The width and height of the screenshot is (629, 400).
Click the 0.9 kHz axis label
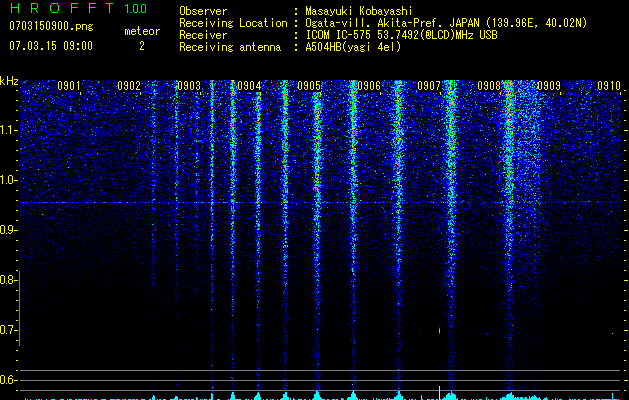click(8, 230)
